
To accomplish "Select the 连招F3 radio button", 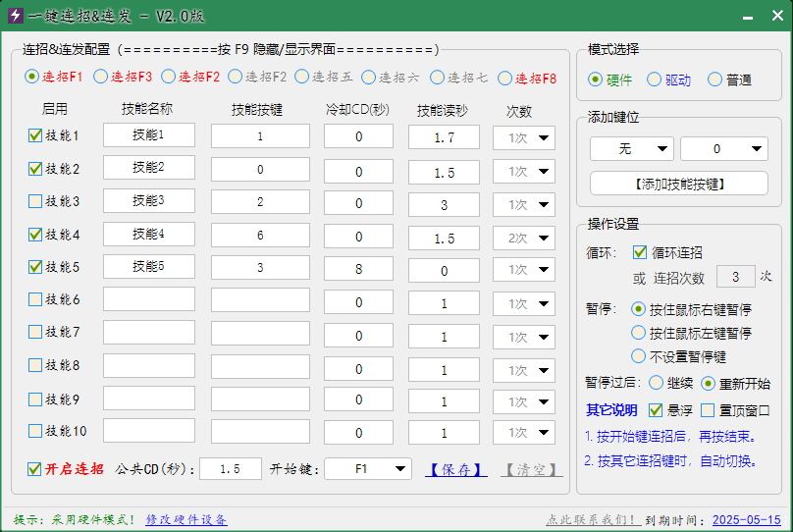I will (x=100, y=77).
